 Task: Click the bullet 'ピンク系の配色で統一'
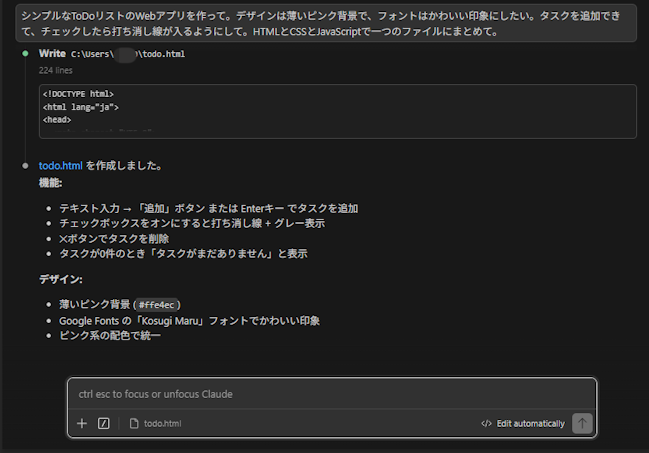tap(110, 335)
